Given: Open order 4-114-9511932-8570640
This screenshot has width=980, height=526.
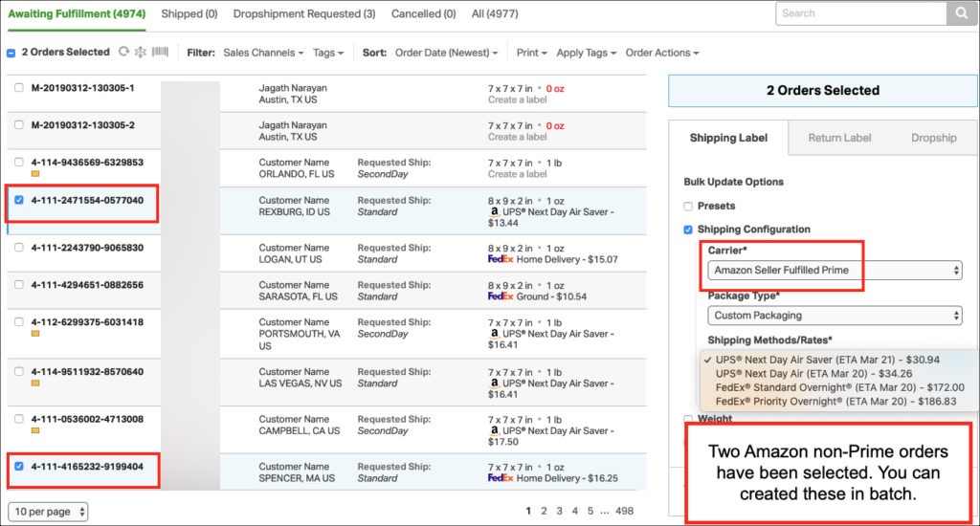Looking at the screenshot, I should coord(87,372).
